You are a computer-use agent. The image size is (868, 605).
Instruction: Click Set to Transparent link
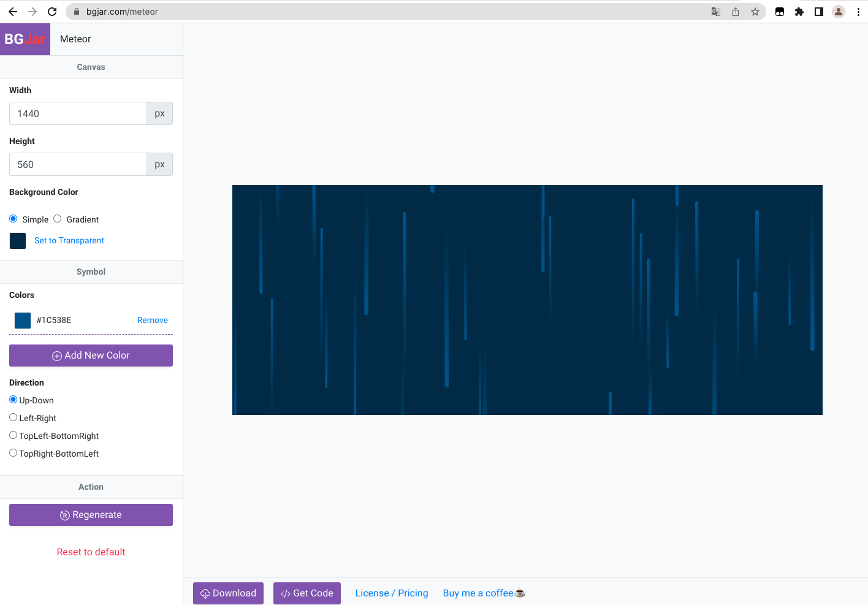pos(69,240)
